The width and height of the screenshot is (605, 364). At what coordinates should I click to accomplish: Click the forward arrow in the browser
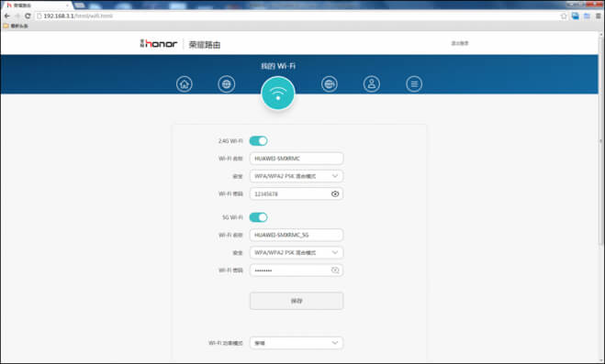tap(17, 16)
